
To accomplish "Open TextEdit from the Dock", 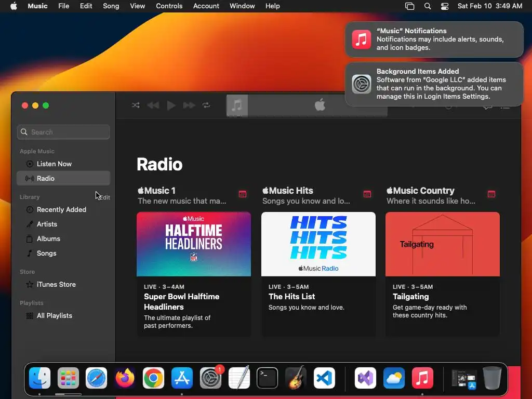I will coord(239,377).
